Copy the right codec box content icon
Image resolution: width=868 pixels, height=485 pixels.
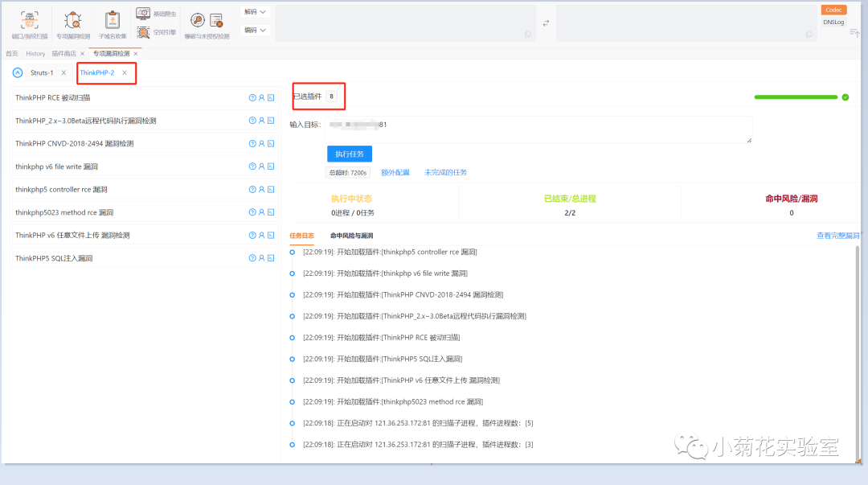(809, 35)
